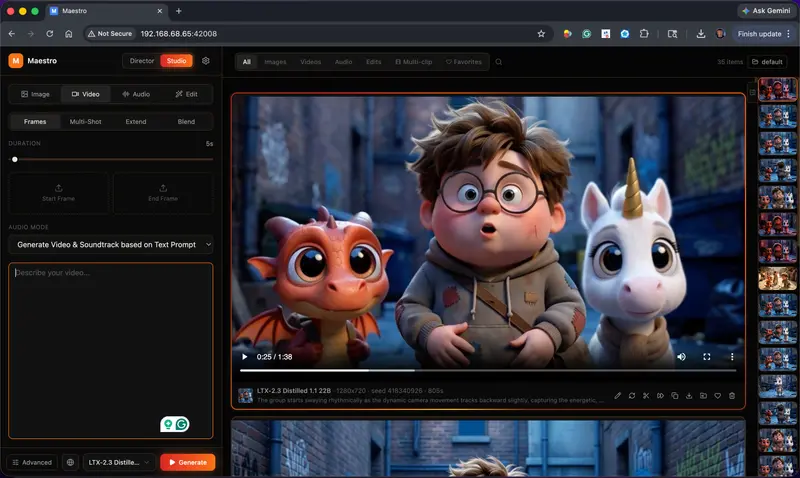Select the Multi-Shot tab
The width and height of the screenshot is (800, 478).
tap(85, 121)
